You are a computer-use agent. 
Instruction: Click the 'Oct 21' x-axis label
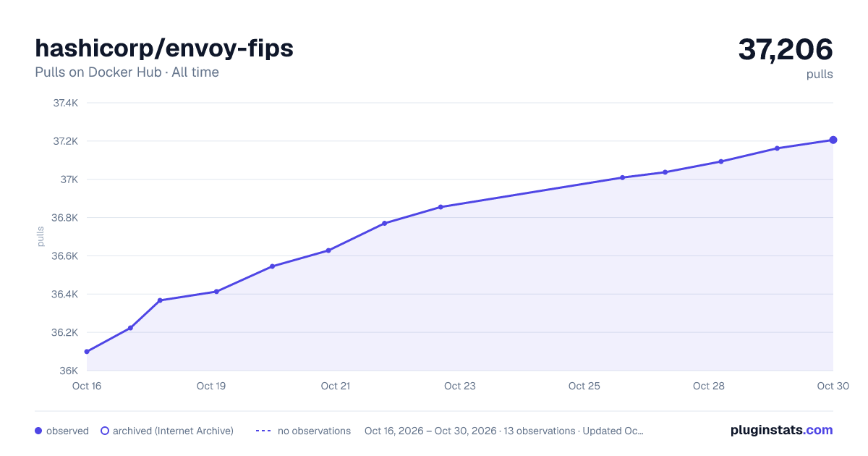pos(336,386)
